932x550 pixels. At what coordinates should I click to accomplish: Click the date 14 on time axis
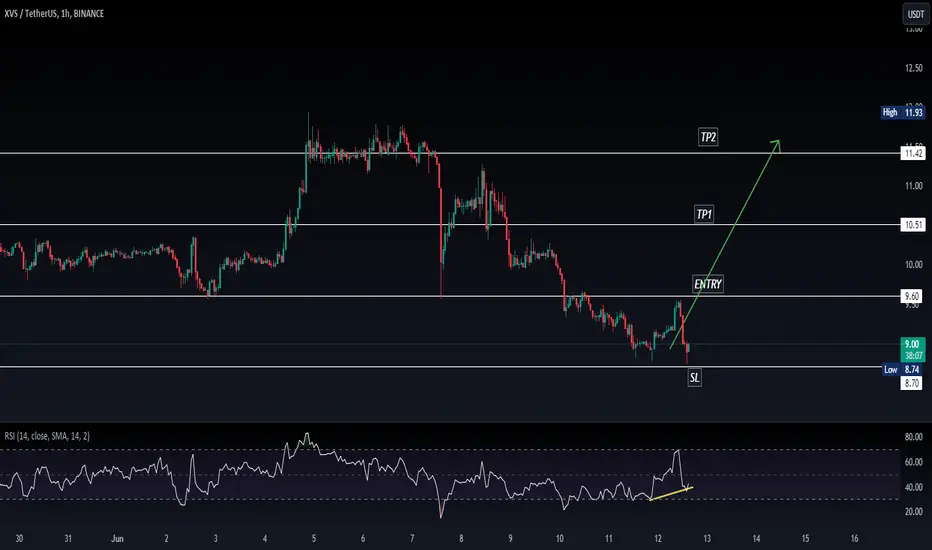point(756,539)
